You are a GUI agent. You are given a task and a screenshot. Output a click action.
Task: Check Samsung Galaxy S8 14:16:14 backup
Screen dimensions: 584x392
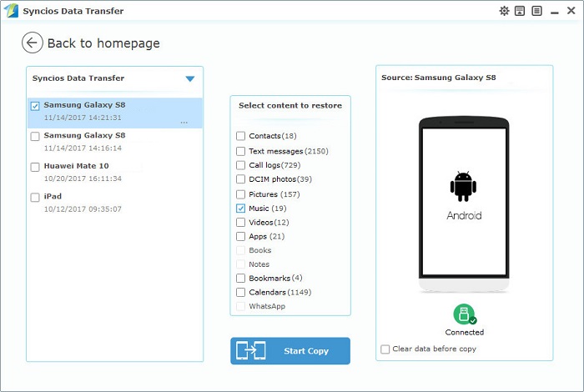click(35, 136)
